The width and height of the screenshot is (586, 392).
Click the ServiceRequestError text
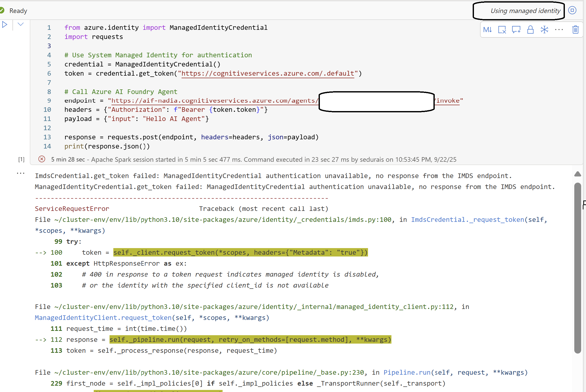(72, 209)
